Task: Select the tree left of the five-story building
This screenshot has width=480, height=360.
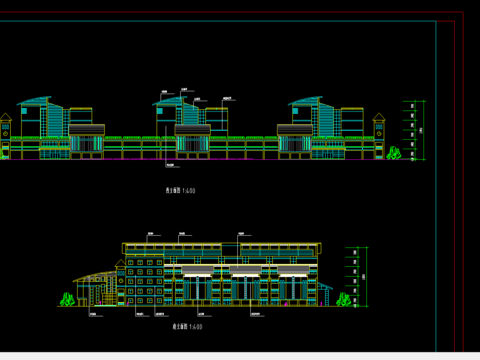Action: coord(67,299)
